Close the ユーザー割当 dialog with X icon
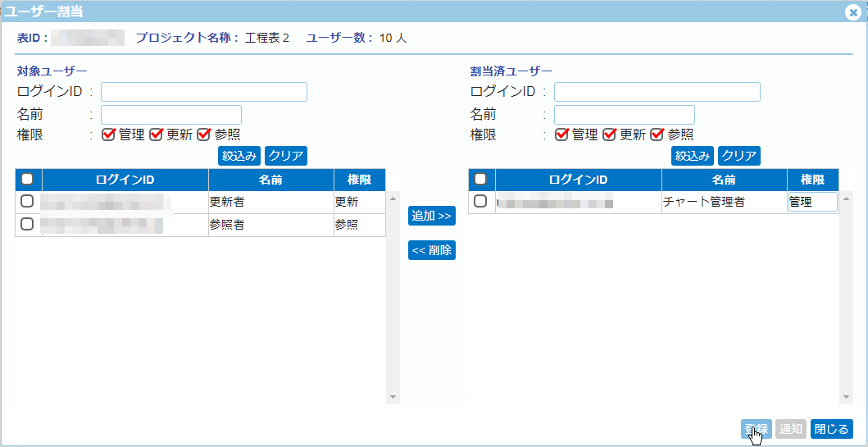 coord(853,12)
